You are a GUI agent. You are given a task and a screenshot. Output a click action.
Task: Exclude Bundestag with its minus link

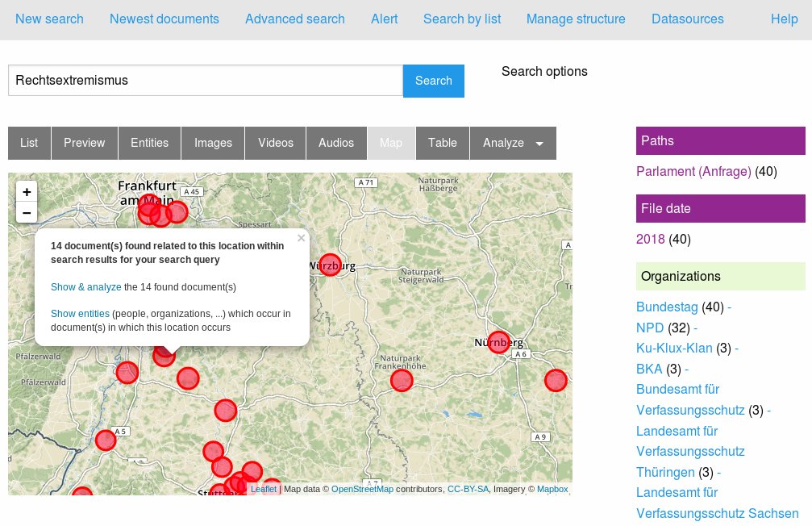(x=729, y=307)
